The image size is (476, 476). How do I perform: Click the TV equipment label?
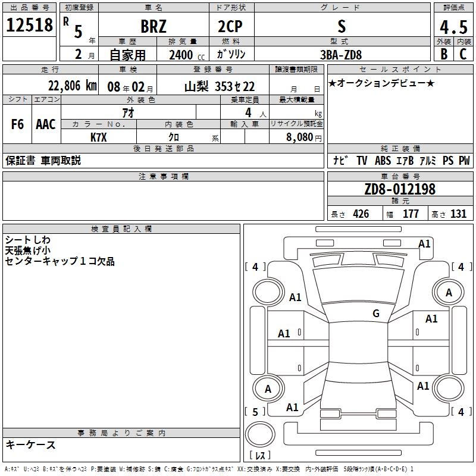click(x=362, y=161)
